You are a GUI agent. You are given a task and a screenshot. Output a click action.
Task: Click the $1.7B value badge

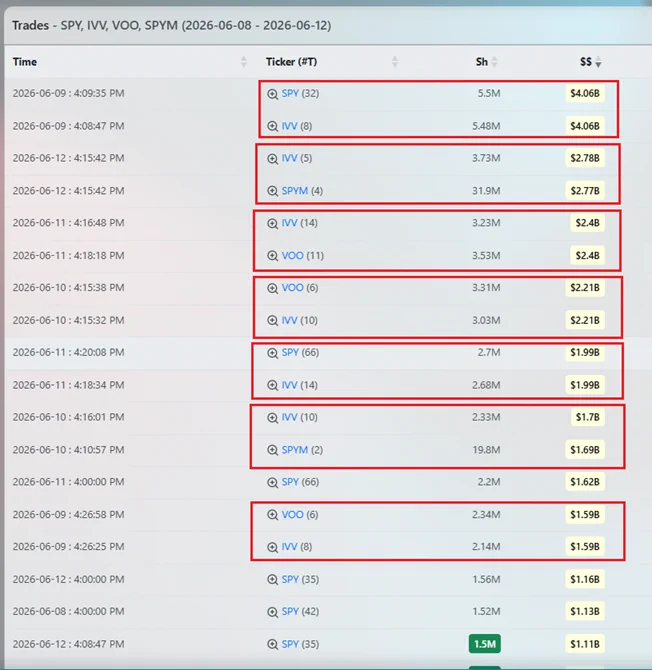587,417
